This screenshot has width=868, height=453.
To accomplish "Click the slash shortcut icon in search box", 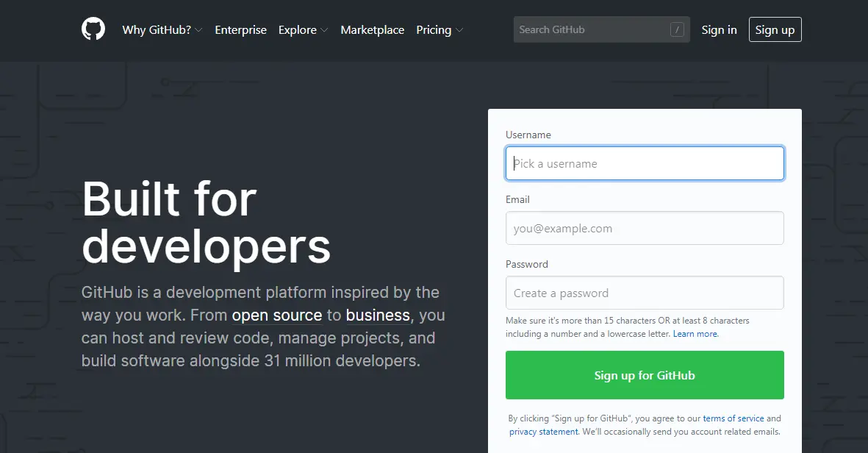I will (676, 29).
